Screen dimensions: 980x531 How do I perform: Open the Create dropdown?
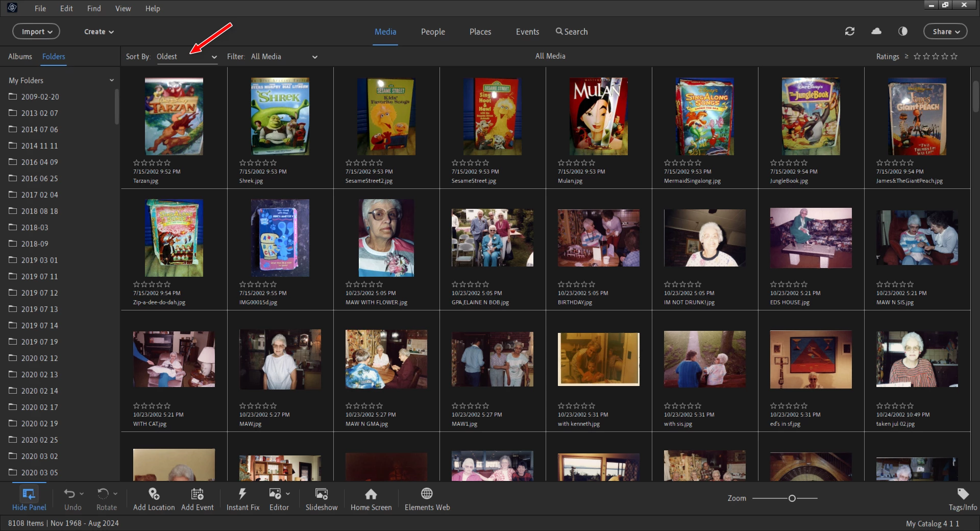pyautogui.click(x=99, y=32)
